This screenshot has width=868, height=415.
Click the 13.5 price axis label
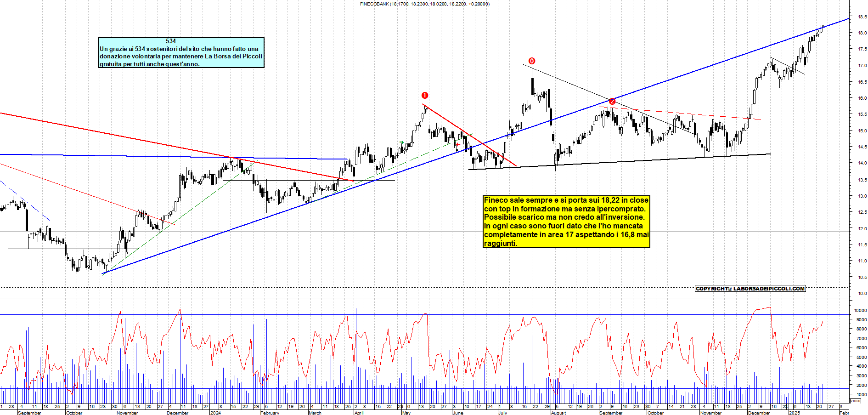(862, 180)
